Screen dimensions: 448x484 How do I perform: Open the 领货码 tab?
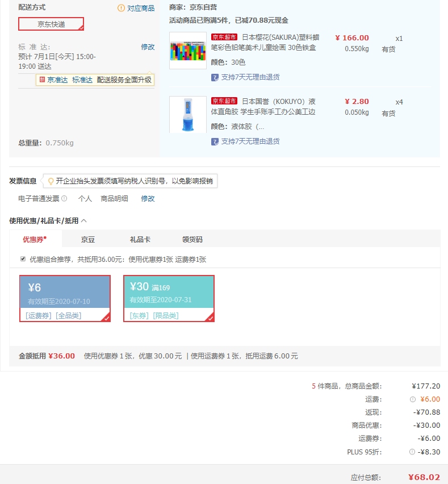pyautogui.click(x=192, y=240)
